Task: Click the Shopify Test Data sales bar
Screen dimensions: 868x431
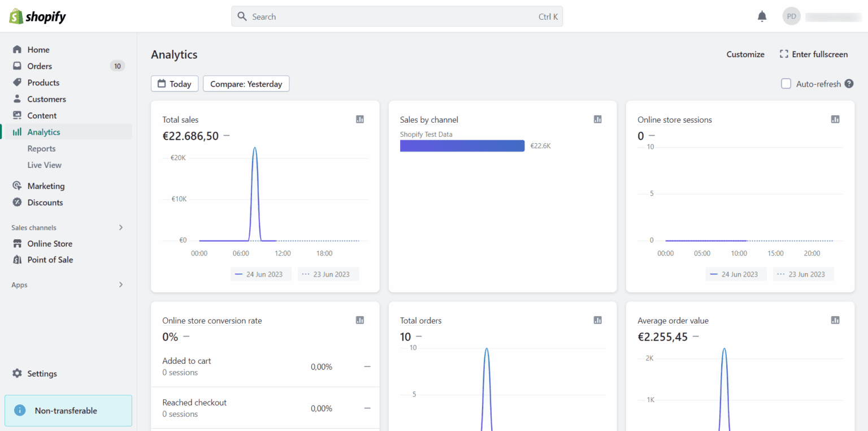Action: 462,146
